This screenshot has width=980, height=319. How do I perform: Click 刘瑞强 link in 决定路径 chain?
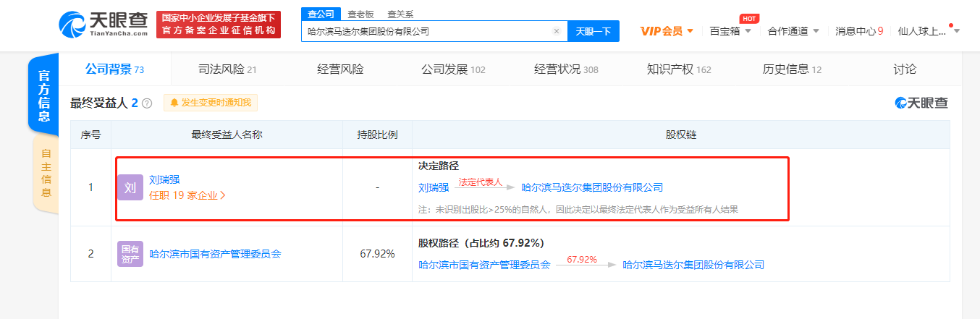[434, 187]
